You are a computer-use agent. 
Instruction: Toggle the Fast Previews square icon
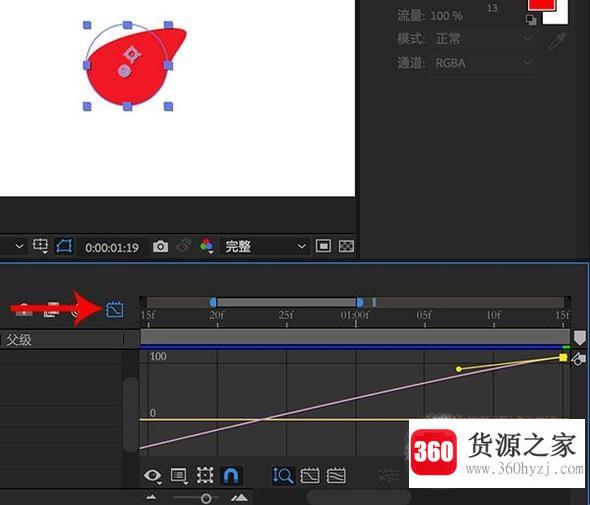point(323,246)
